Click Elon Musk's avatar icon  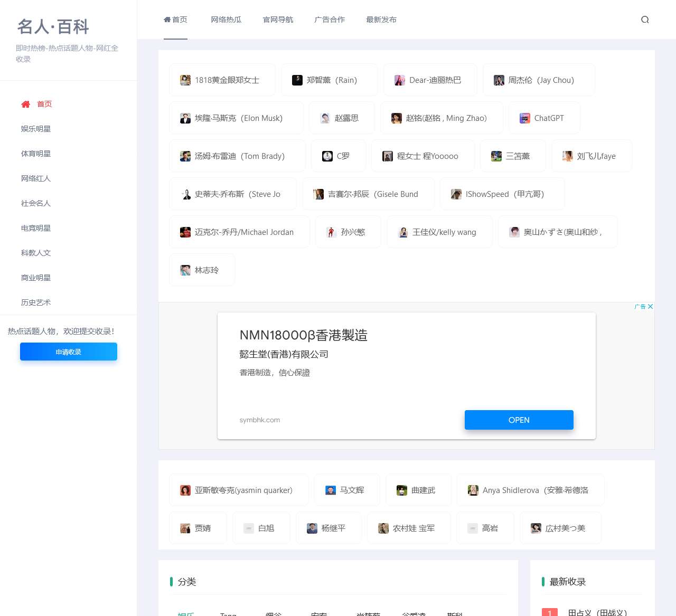pos(185,118)
